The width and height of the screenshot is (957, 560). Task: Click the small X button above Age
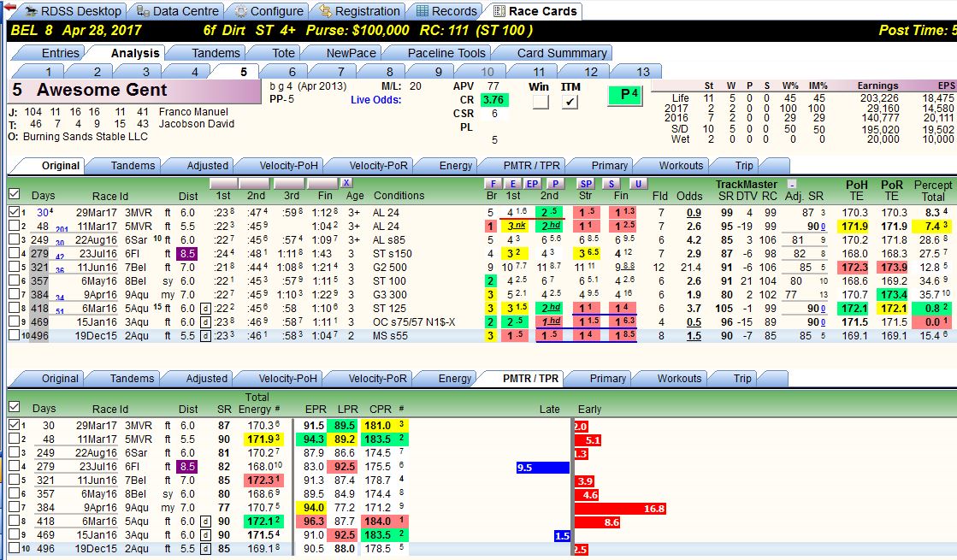pyautogui.click(x=346, y=182)
